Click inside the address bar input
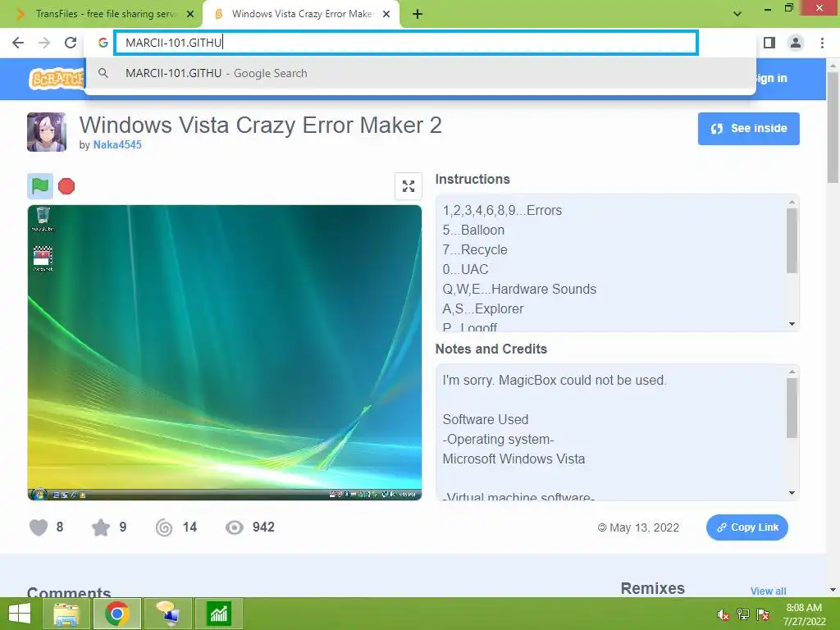The height and width of the screenshot is (630, 840). pos(406,43)
